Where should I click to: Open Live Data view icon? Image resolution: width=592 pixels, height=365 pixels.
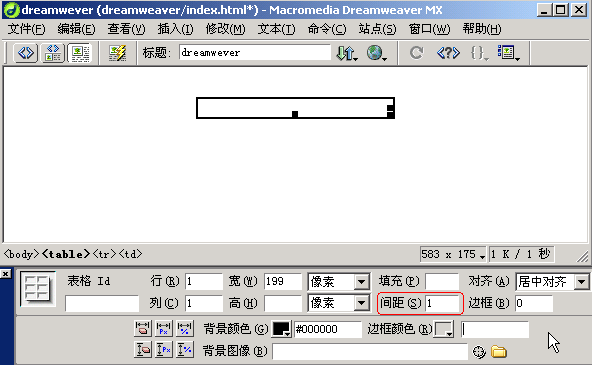point(117,53)
